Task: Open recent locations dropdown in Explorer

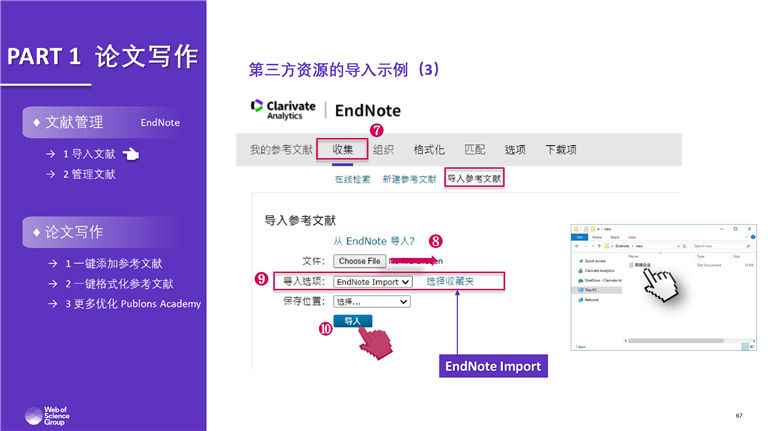Action: pyautogui.click(x=593, y=246)
